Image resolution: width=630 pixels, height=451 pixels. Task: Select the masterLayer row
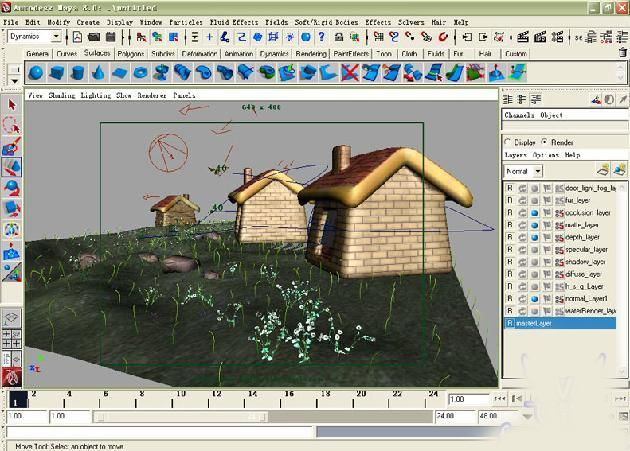tap(560, 323)
